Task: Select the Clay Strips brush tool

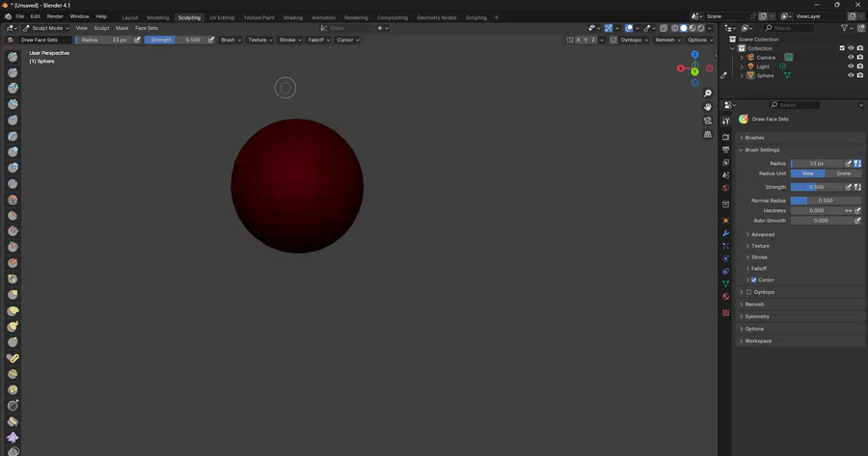Action: [13, 104]
